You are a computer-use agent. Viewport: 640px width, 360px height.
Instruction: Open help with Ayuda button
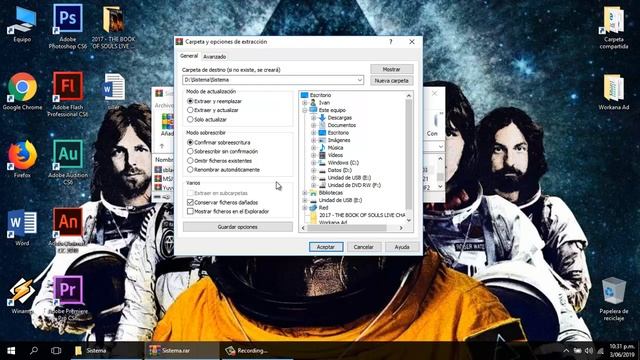pos(402,247)
